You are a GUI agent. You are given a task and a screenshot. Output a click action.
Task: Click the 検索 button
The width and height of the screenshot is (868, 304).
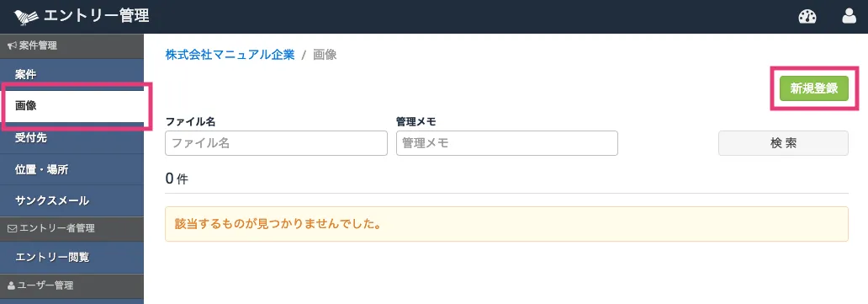coord(783,143)
